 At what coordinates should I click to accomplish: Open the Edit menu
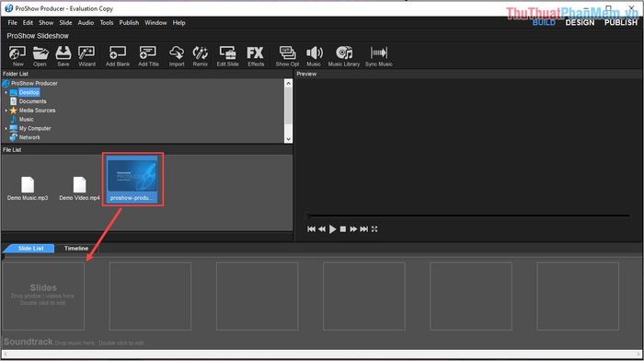pyautogui.click(x=28, y=23)
